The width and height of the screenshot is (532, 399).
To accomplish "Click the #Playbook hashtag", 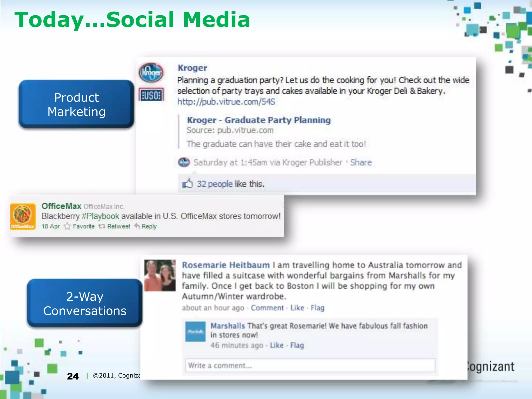I will point(100,216).
